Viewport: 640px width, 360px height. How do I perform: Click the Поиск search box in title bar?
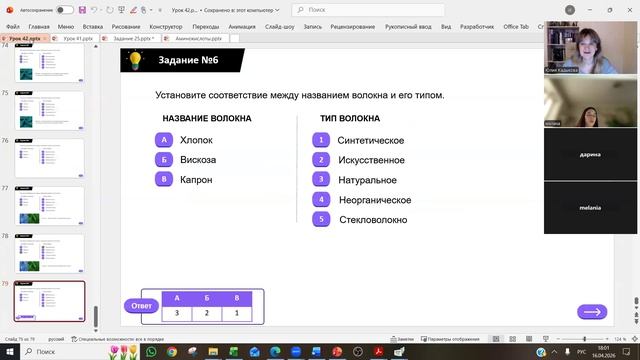click(368, 10)
